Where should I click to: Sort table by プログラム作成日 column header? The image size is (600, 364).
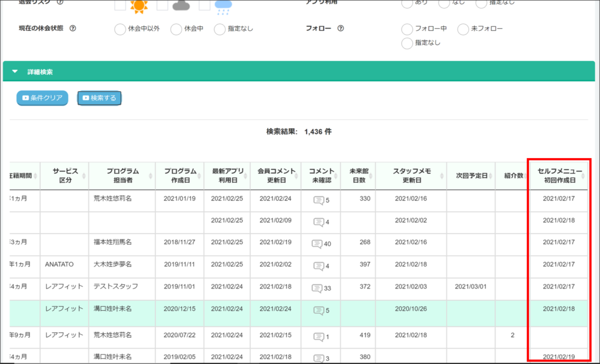coord(180,176)
